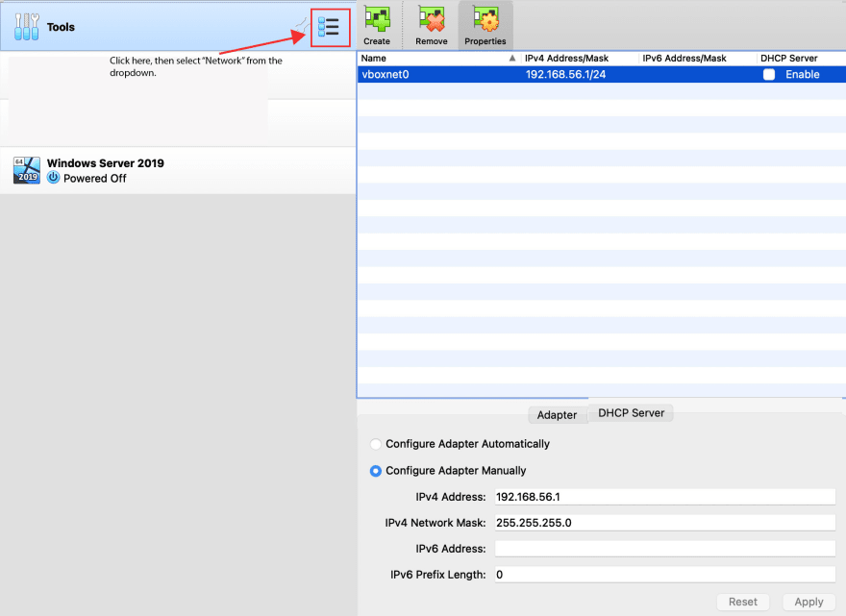Viewport: 846px width, 616px height.
Task: Switch to the DHCP Server tab
Action: [631, 413]
